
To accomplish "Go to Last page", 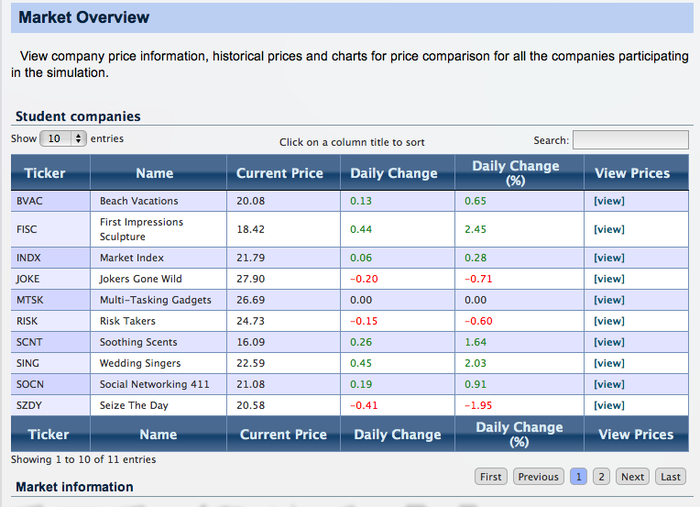I will (x=671, y=477).
